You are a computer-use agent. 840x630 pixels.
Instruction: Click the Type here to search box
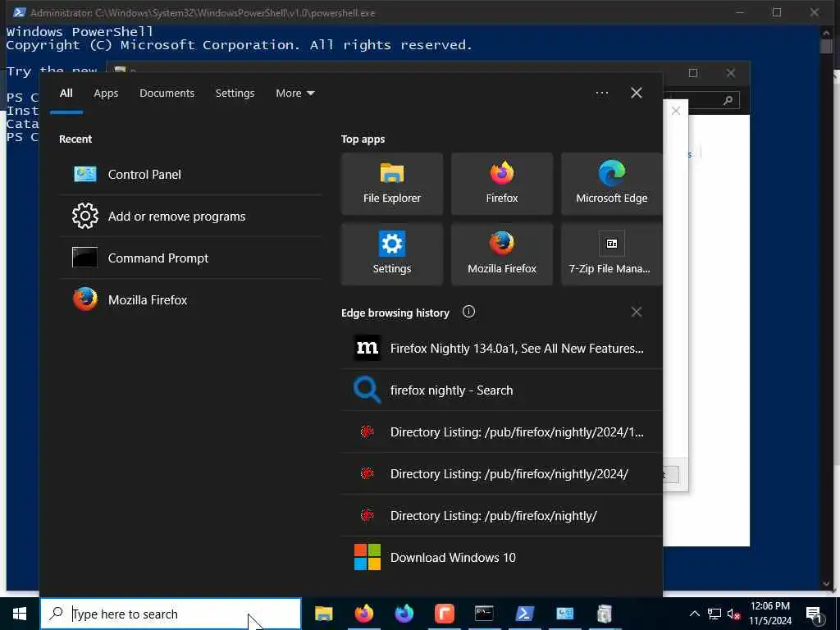[171, 614]
